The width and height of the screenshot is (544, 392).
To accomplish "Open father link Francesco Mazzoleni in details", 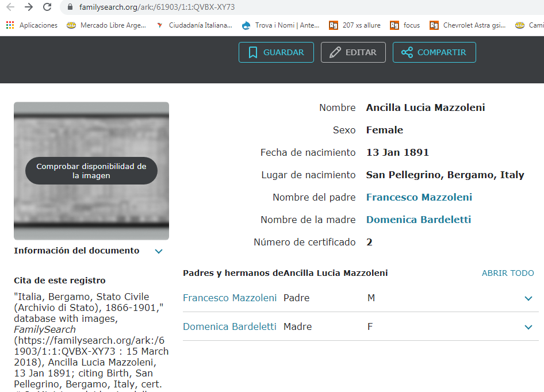I will 419,197.
